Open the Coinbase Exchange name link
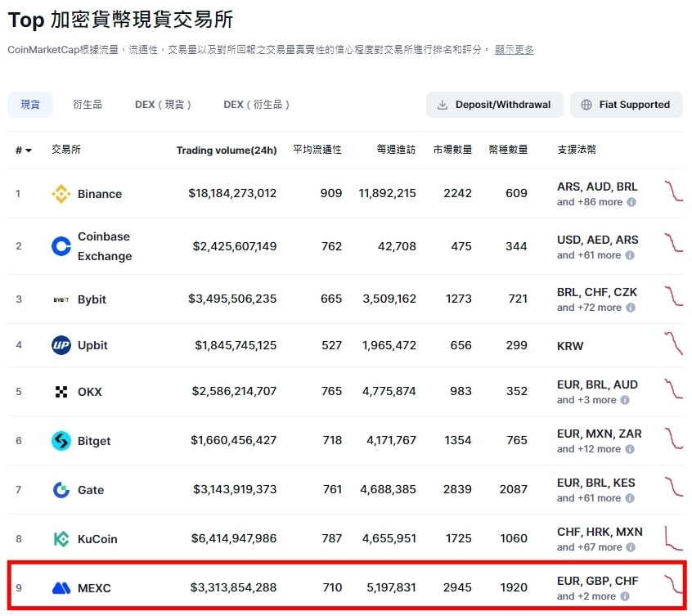 click(105, 246)
